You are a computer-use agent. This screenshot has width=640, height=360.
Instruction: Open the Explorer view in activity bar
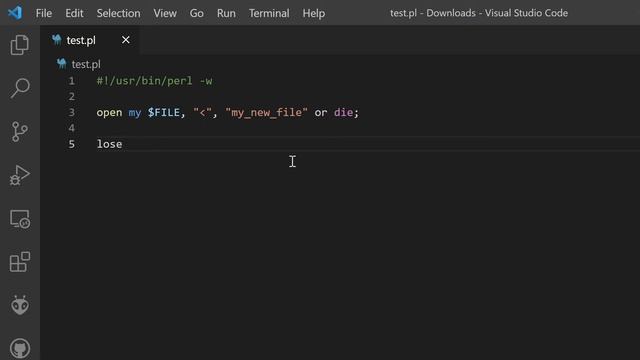point(20,44)
